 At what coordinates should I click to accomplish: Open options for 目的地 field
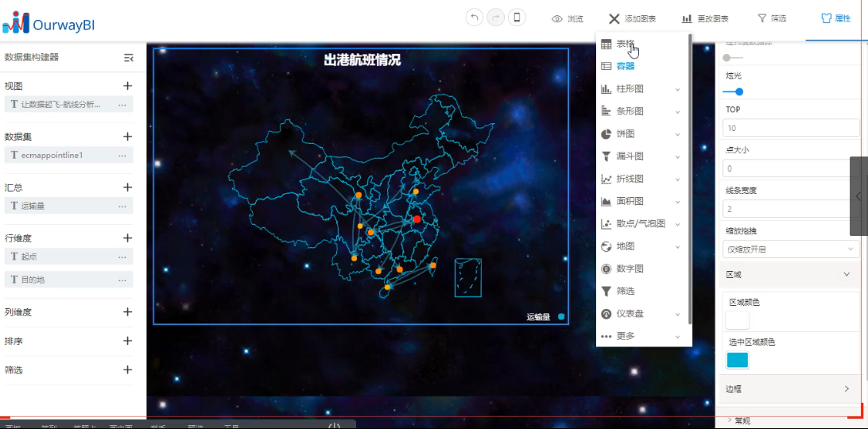point(122,280)
